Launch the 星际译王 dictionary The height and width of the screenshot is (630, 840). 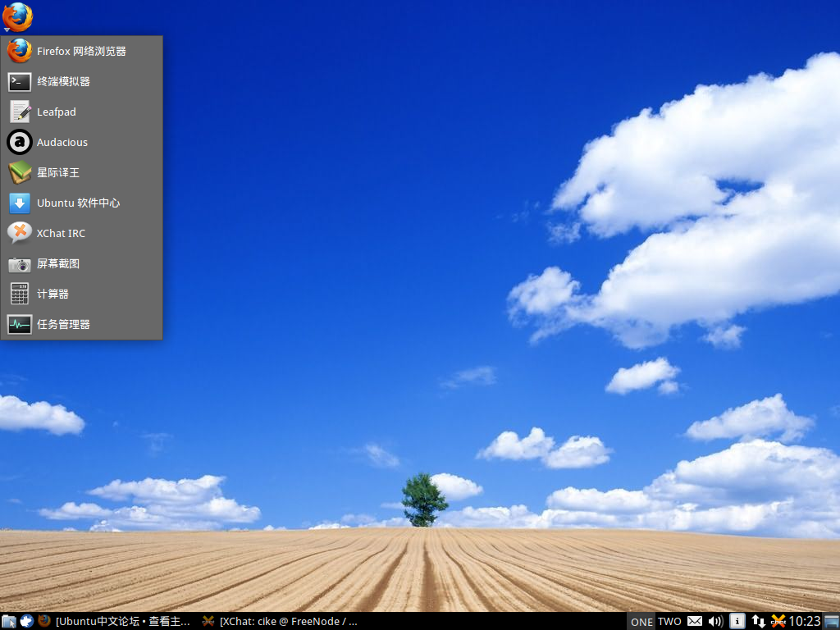[81, 173]
